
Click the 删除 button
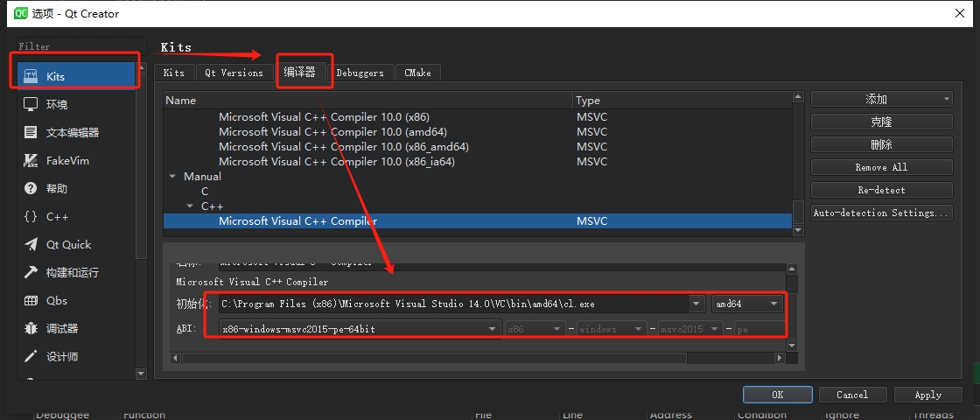point(881,144)
